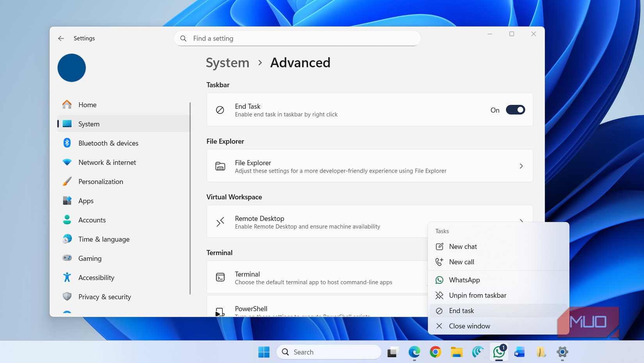Open Accessibility settings icon

click(x=67, y=277)
